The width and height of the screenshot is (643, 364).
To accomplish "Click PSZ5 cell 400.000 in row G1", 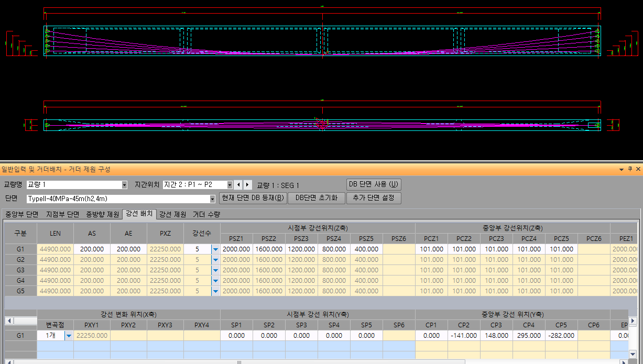I will point(366,249).
